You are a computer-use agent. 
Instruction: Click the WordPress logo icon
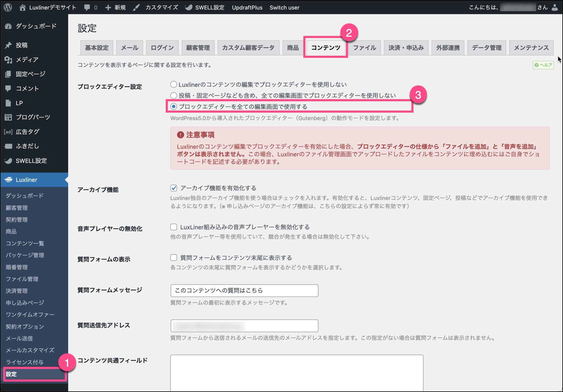click(8, 8)
